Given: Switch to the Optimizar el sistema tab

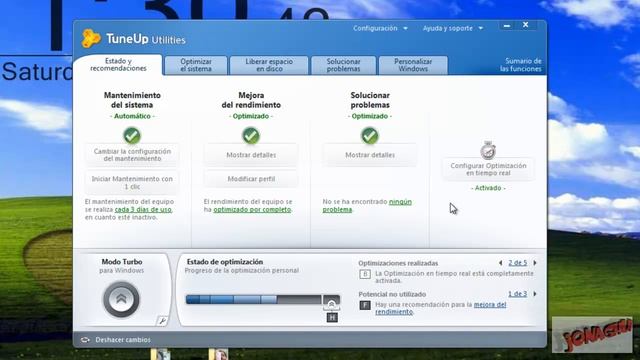Looking at the screenshot, I should [196, 65].
